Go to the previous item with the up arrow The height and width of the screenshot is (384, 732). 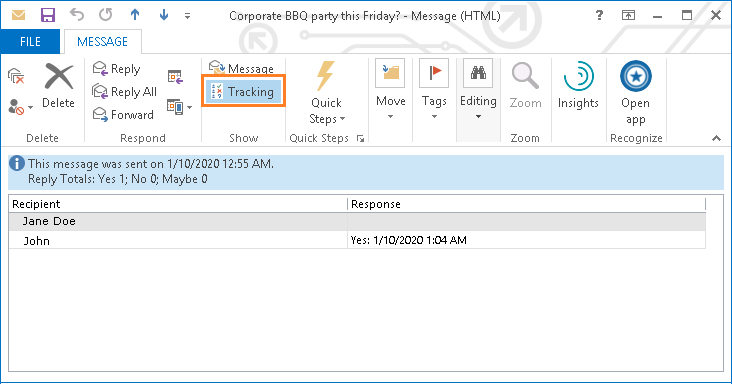pos(135,15)
